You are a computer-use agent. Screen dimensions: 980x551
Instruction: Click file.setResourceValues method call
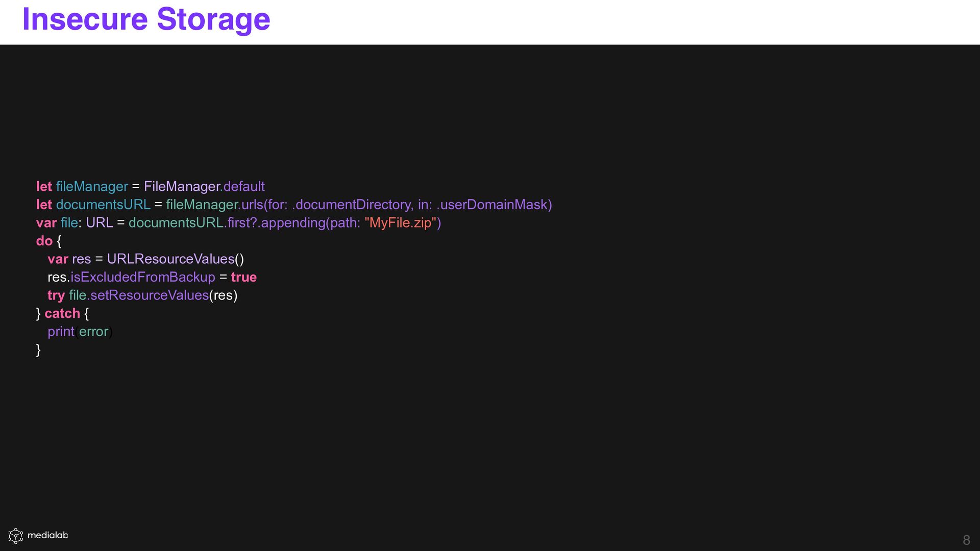pos(139,295)
